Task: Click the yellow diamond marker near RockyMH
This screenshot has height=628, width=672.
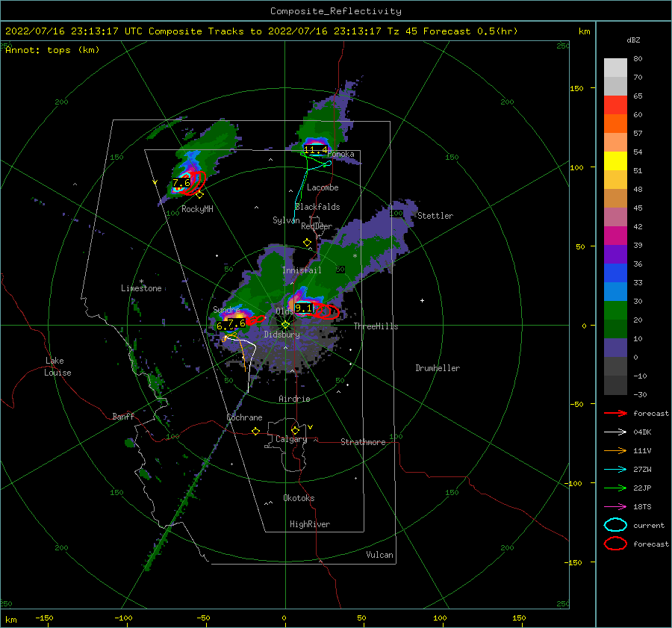Action: click(199, 195)
